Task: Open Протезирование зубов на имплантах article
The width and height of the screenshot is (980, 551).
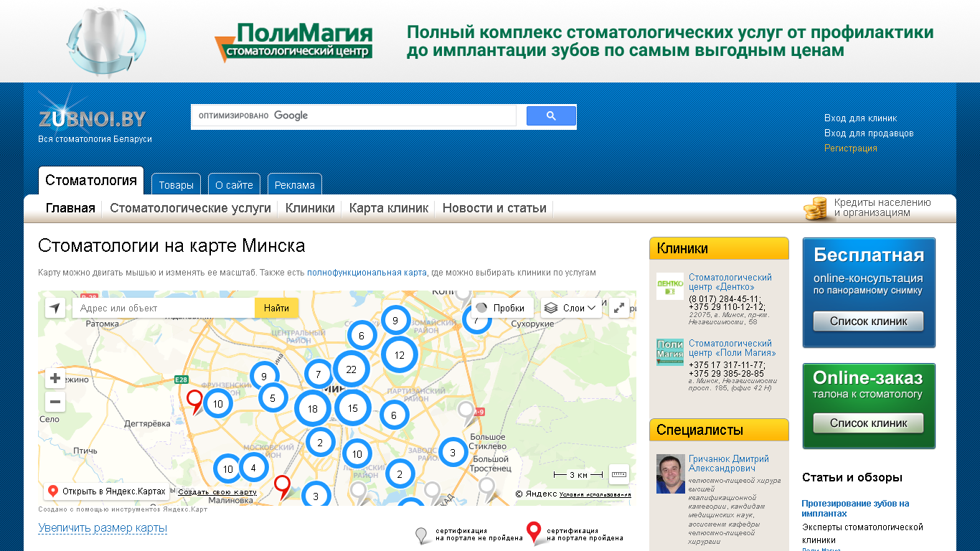Action: pos(855,509)
